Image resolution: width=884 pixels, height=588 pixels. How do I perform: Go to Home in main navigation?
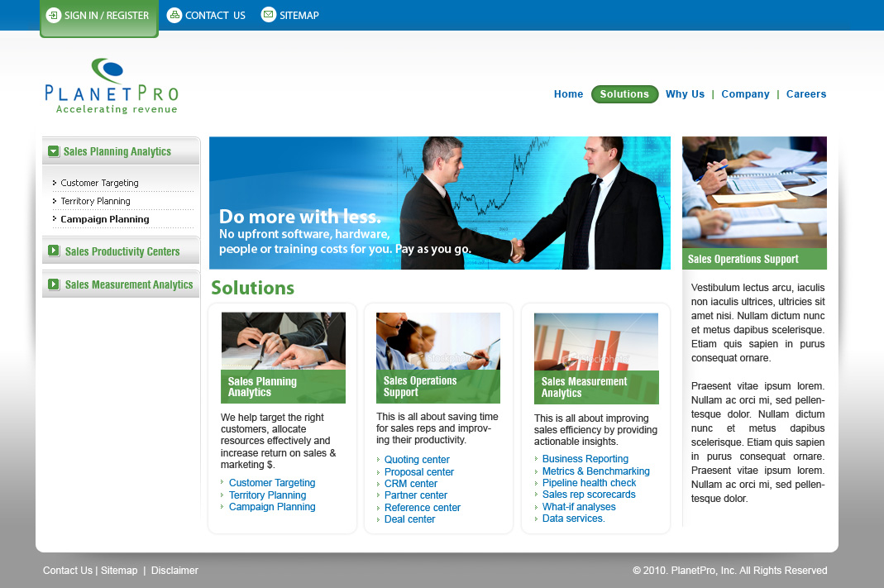[568, 94]
